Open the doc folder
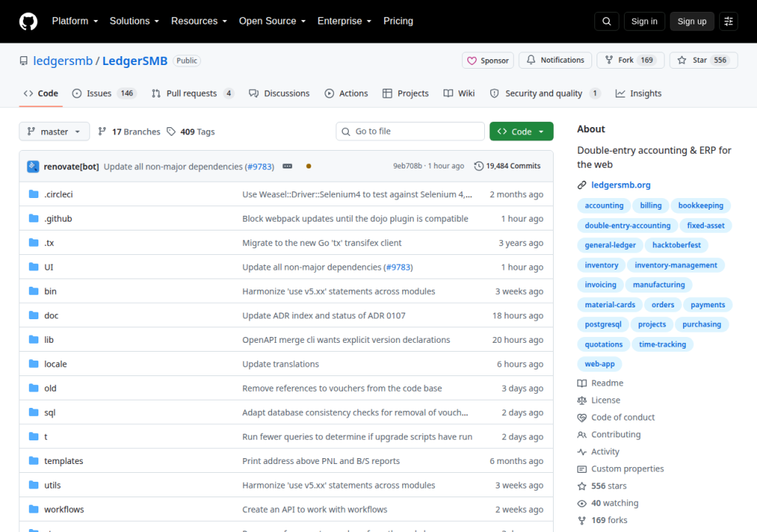Viewport: 757px width, 532px height. coord(51,316)
